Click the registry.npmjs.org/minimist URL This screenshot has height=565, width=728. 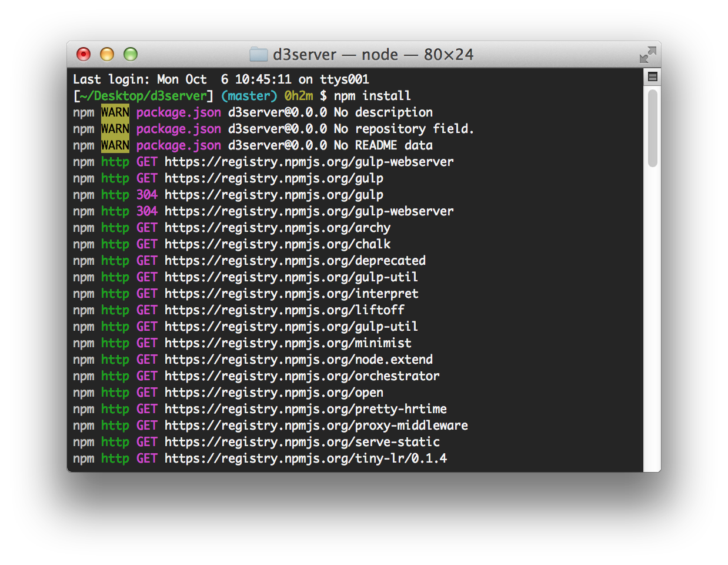tap(288, 343)
